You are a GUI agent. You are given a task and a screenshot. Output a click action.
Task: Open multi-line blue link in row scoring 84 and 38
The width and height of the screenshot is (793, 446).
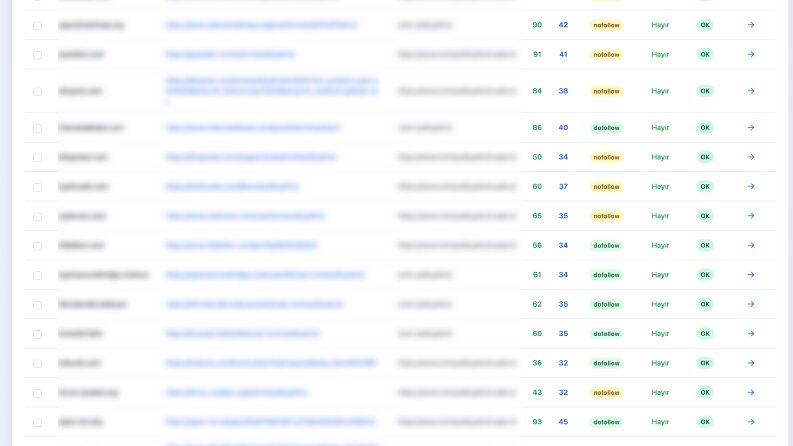click(272, 91)
